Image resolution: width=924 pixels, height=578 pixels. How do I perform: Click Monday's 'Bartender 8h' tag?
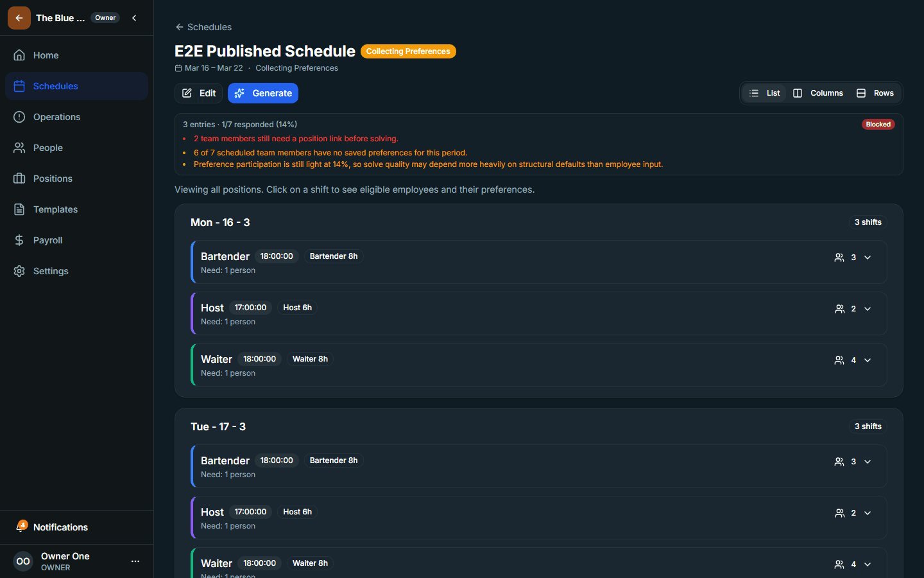334,256
